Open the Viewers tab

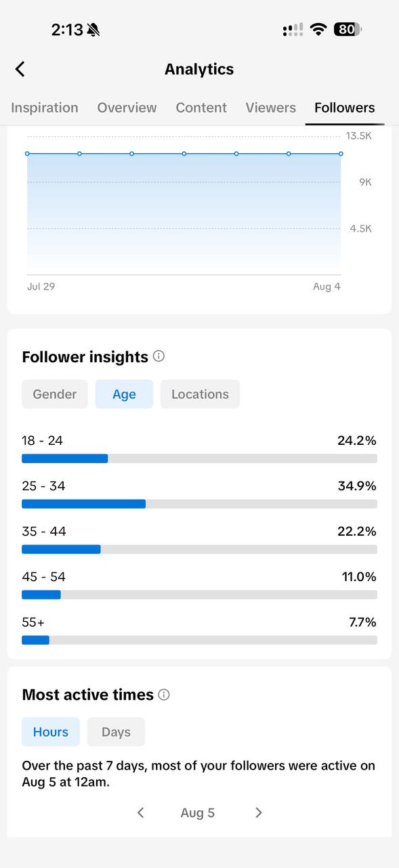coord(270,108)
